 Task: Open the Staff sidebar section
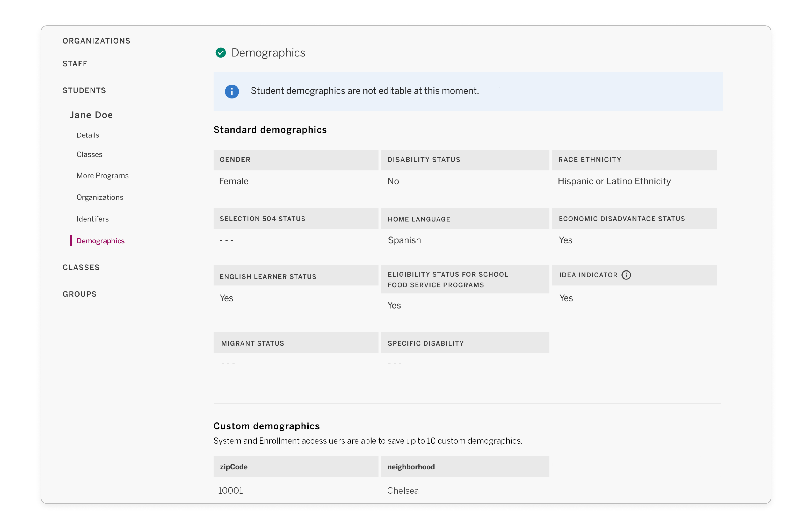coord(75,64)
